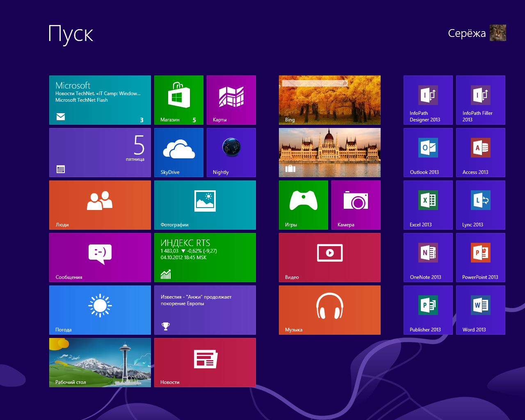Launch Access 2013

tap(481, 153)
